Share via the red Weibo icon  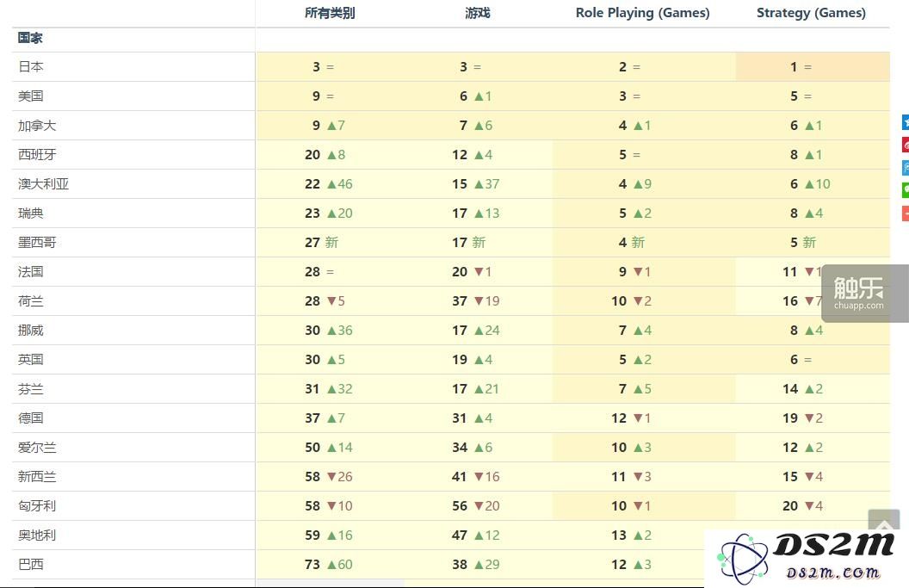tap(906, 145)
